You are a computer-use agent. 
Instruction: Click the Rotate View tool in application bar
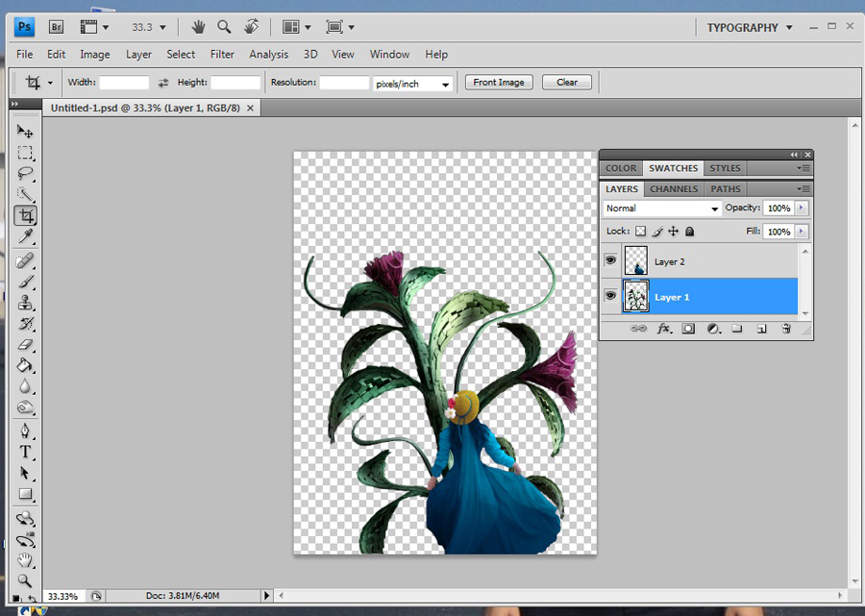251,27
